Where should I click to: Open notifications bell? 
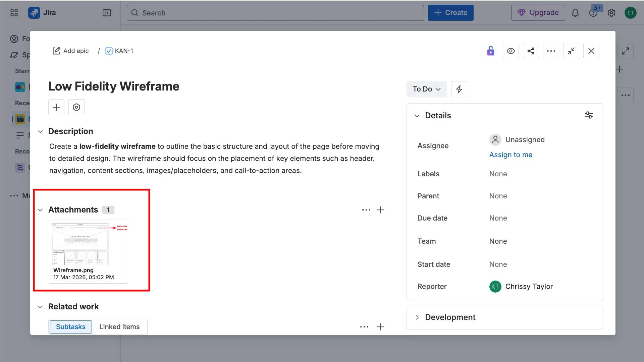click(575, 13)
